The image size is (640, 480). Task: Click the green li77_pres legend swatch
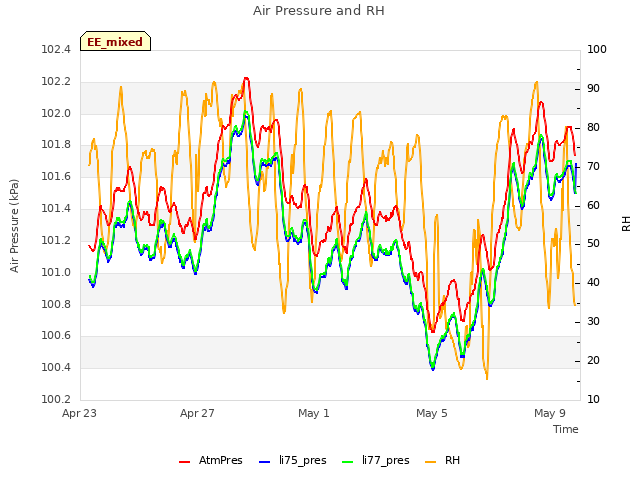click(x=348, y=462)
